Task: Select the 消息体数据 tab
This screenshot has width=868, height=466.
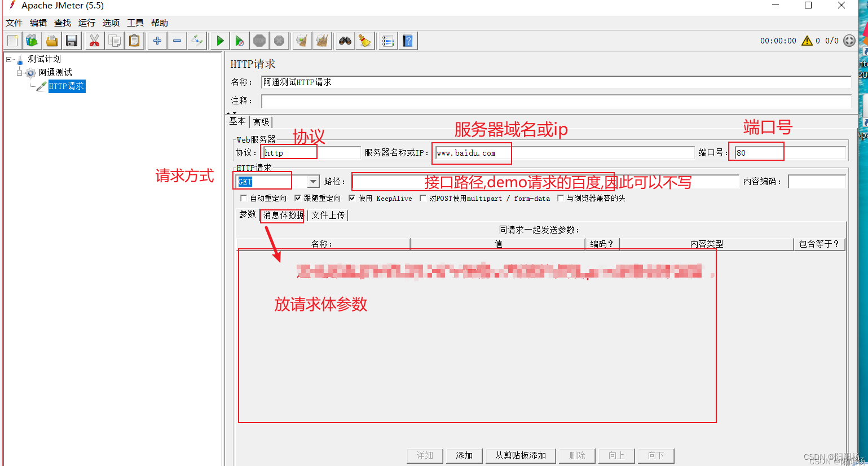Action: click(x=283, y=215)
